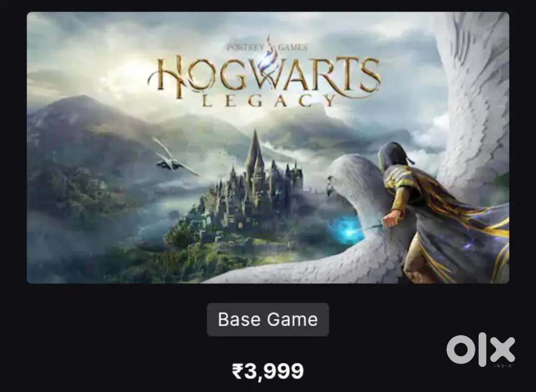This screenshot has width=536, height=392.
Task: Open the Hogwarts Legacy gold title
Action: (x=264, y=79)
